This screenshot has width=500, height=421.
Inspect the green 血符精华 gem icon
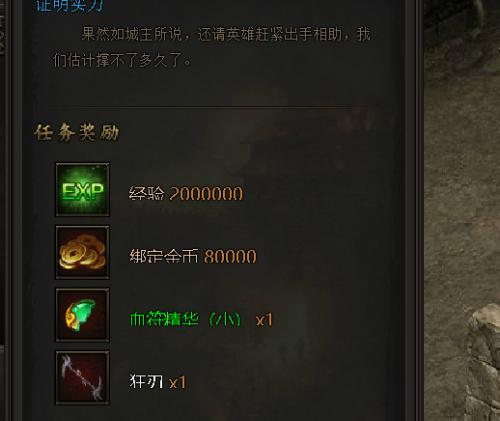point(82,315)
